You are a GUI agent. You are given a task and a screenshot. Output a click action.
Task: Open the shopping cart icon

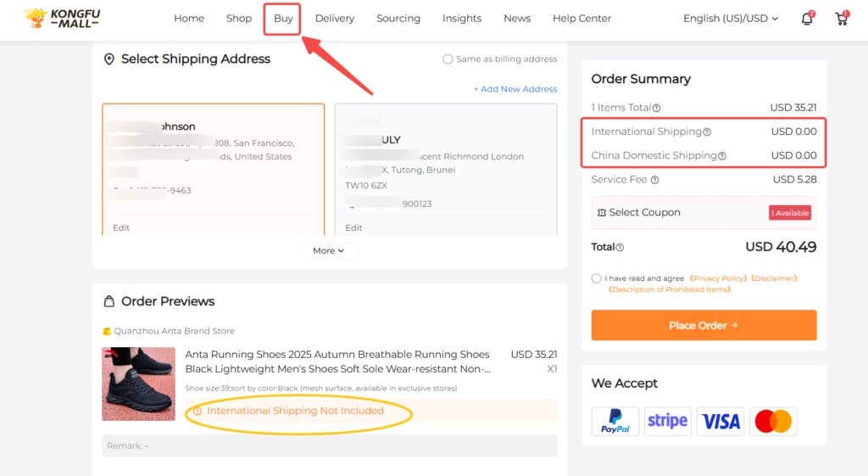coord(842,19)
